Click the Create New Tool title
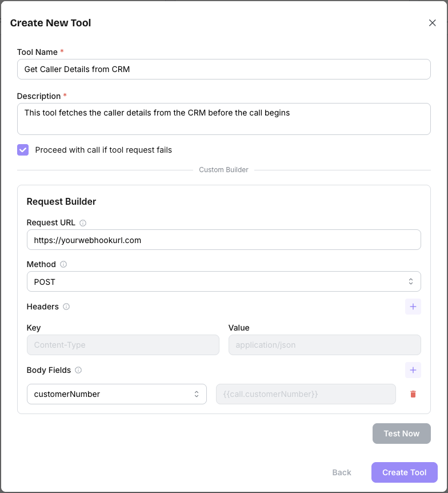 click(x=51, y=23)
